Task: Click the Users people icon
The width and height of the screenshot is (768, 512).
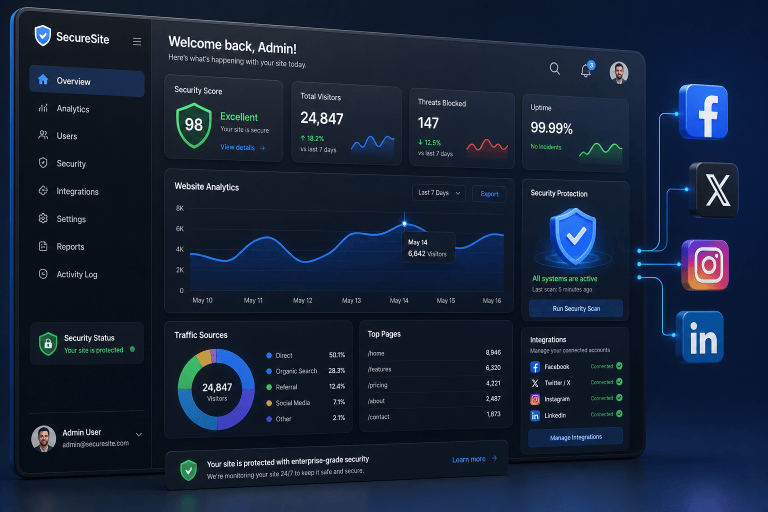Action: pyautogui.click(x=43, y=135)
